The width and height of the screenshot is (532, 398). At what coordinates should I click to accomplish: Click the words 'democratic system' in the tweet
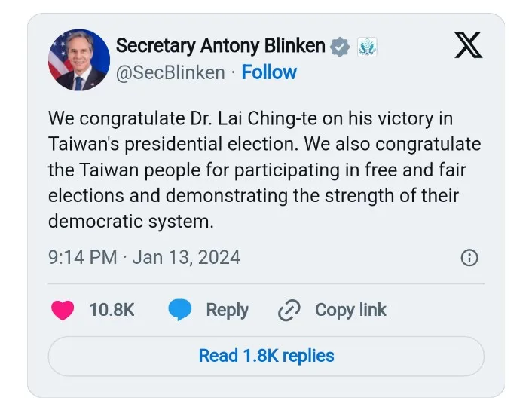131,222
